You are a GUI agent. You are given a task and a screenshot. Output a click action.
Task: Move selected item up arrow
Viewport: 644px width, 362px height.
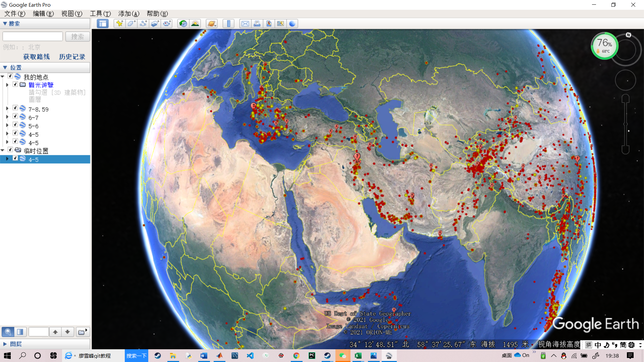[55, 332]
